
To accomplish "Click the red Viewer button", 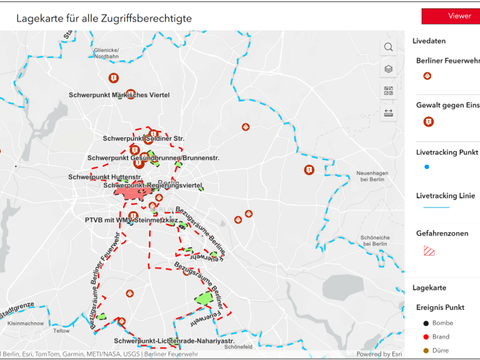I will [451, 16].
